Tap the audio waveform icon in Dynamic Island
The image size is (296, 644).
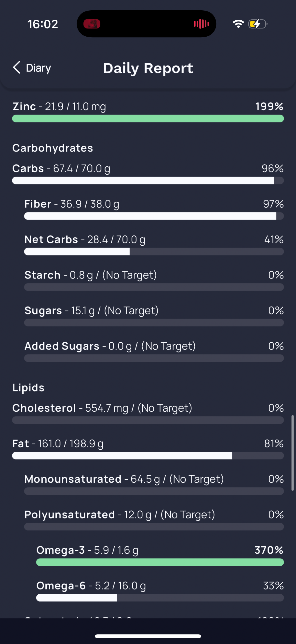pyautogui.click(x=201, y=24)
